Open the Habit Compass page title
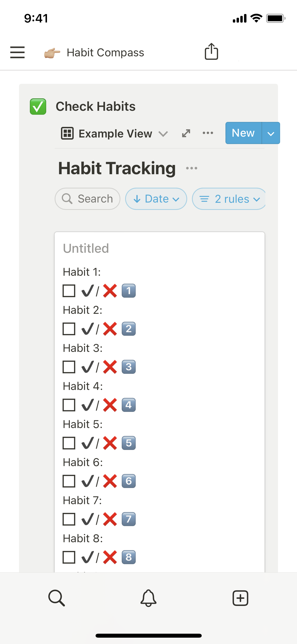297x644 pixels. 105,53
